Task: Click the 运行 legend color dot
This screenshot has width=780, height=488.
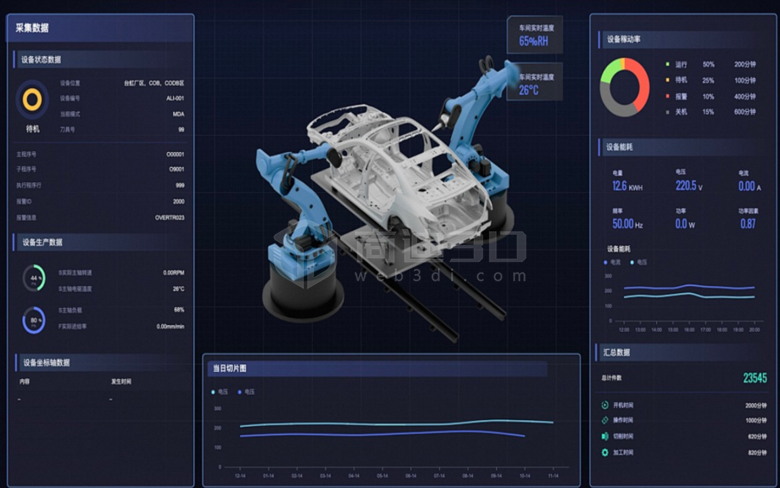Action: tap(667, 64)
